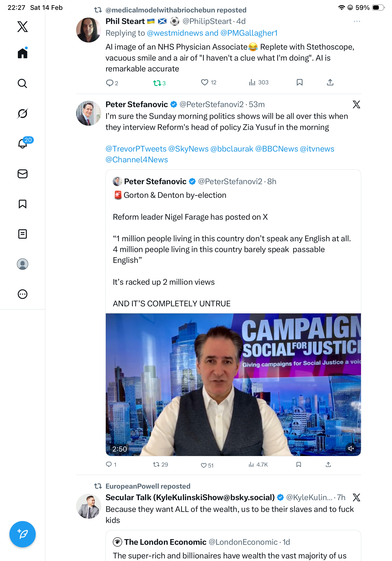
Task: Open three-dot menu on Phil Steart's post
Action: point(357,22)
